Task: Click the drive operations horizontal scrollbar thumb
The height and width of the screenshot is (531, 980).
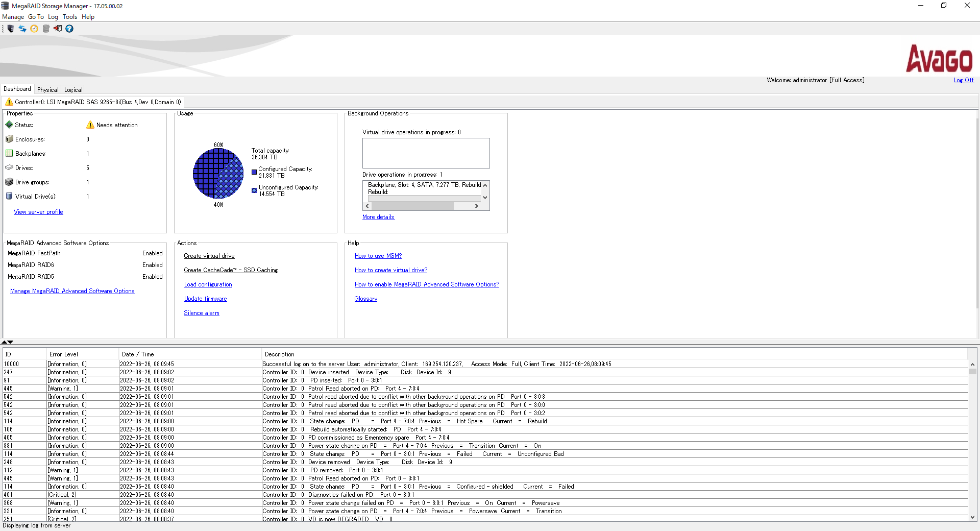Action: (x=412, y=206)
